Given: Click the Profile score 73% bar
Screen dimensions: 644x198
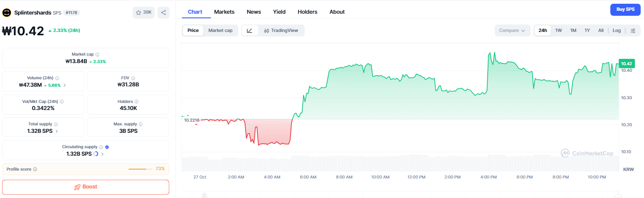Looking at the screenshot, I should 140,169.
